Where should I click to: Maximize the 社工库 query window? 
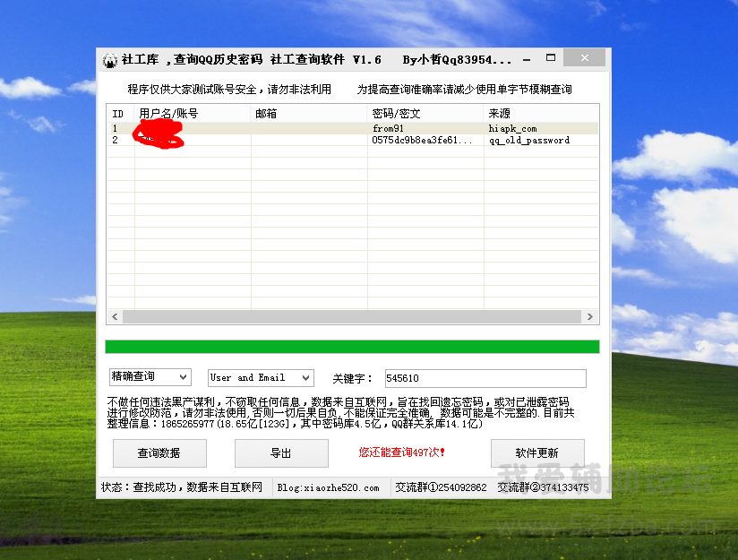(551, 58)
